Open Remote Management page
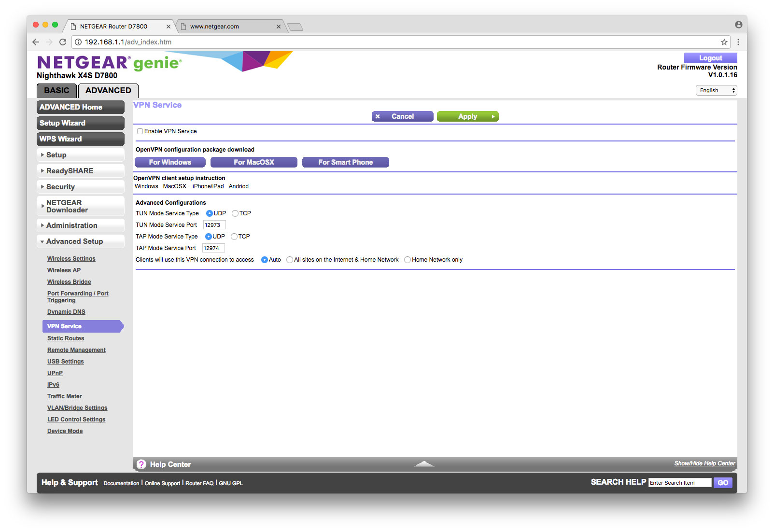The width and height of the screenshot is (774, 532). [76, 350]
